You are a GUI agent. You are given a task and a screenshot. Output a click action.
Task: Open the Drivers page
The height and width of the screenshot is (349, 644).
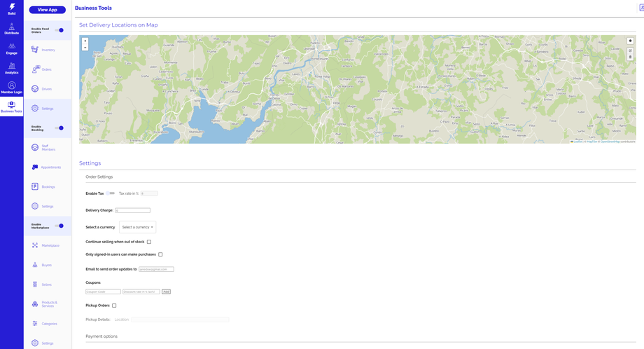coord(42,89)
